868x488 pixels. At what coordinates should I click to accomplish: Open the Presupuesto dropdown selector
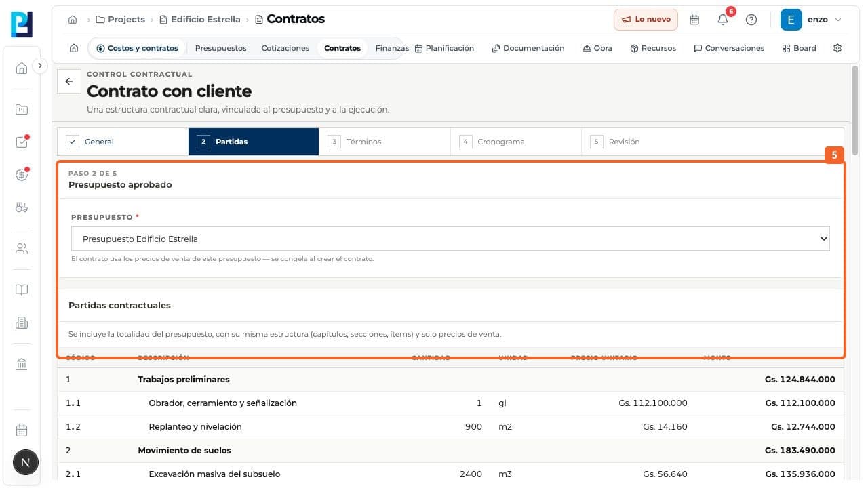point(450,239)
